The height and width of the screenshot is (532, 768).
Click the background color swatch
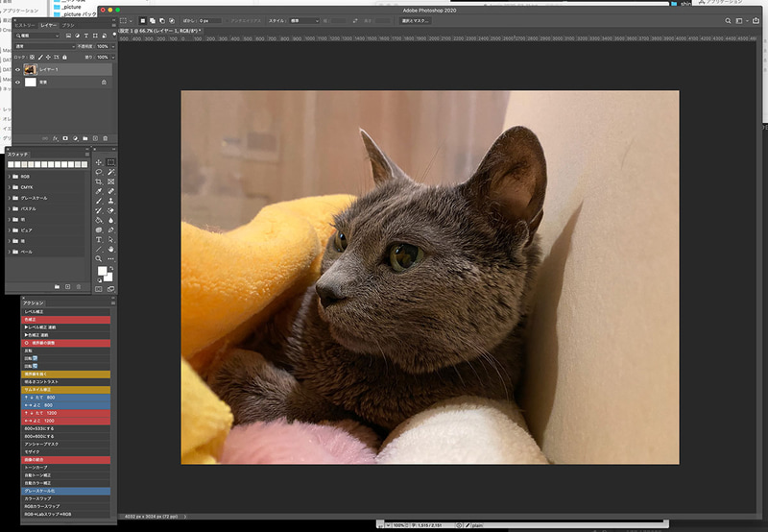pos(108,278)
